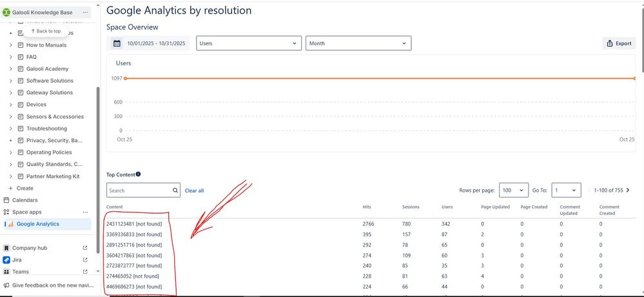
Task: Open the FAQ page
Action: point(32,57)
